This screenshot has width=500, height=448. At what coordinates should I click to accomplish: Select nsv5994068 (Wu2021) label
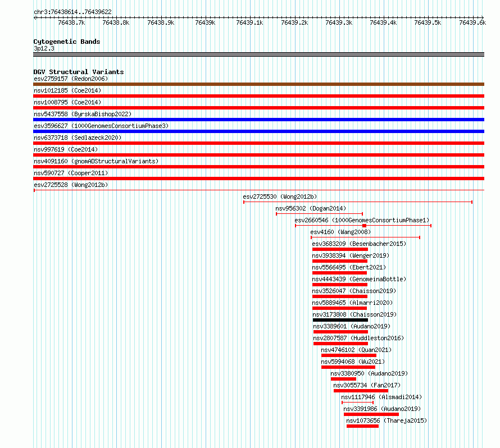click(x=353, y=362)
